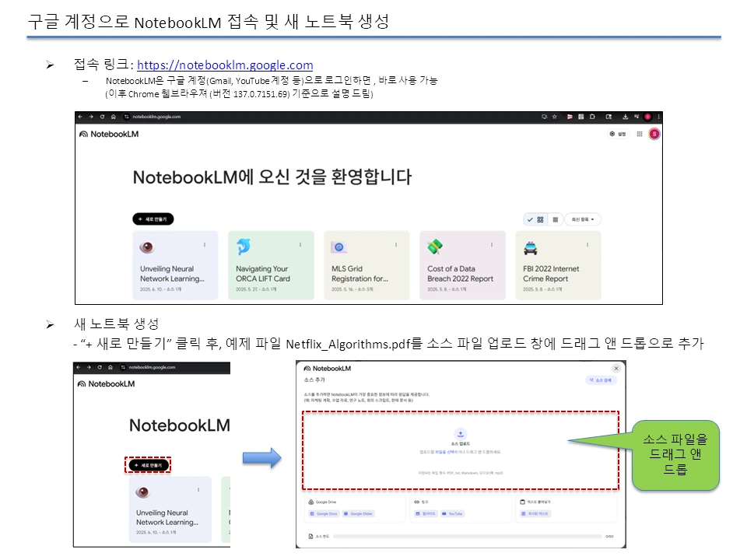The height and width of the screenshot is (560, 747).
Task: Click the NotebookLM logo in the small cropped screenshot
Action: click(x=107, y=383)
